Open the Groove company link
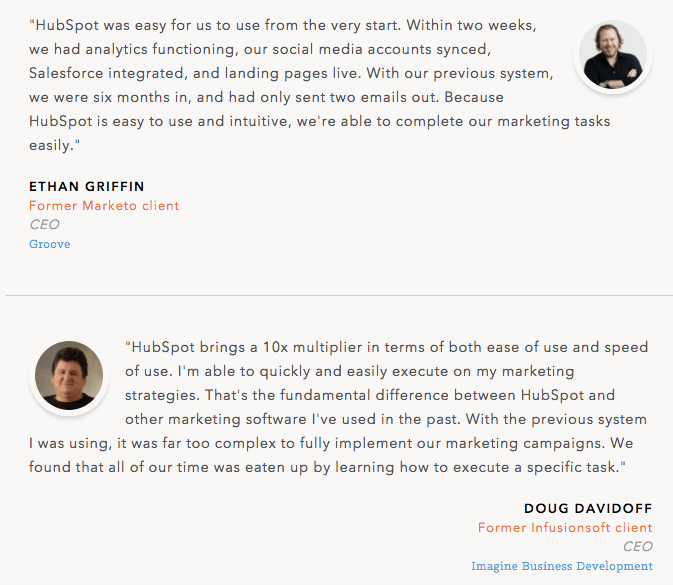 [x=50, y=244]
